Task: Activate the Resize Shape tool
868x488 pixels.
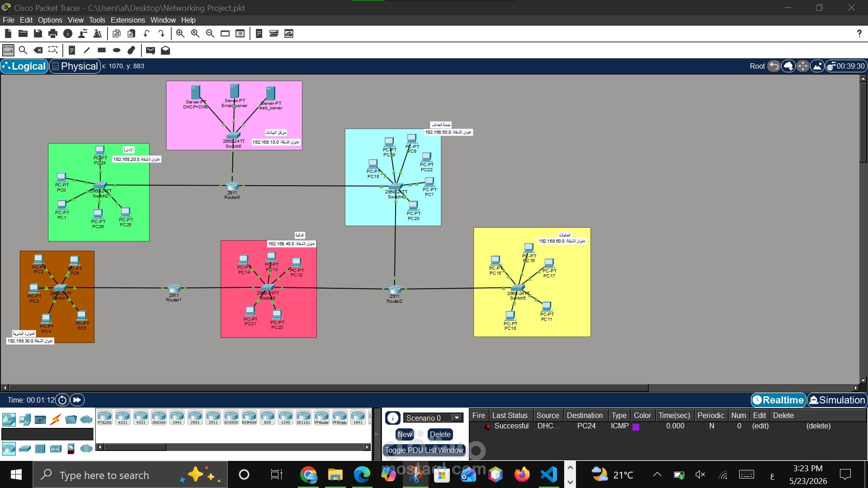Action: tap(53, 50)
